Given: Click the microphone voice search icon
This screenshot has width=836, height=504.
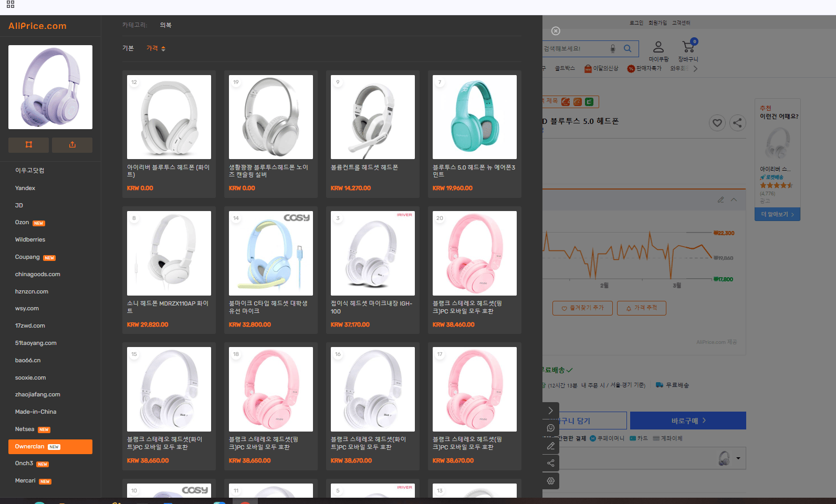Looking at the screenshot, I should (612, 49).
